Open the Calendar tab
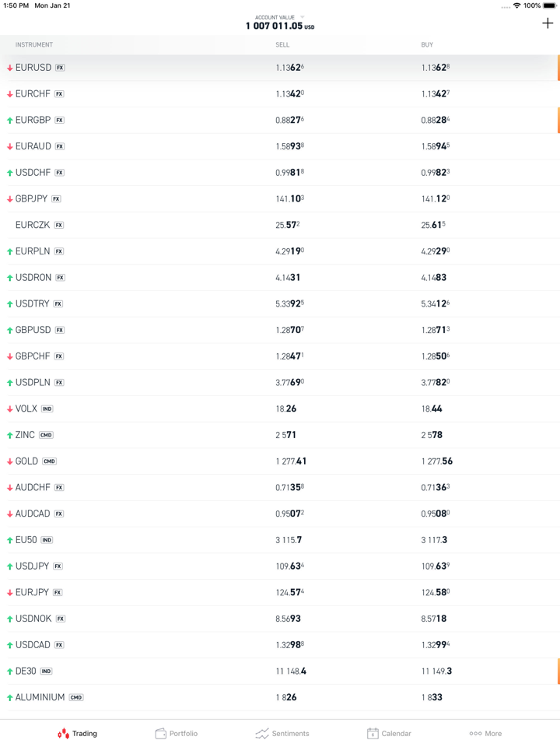Viewport: 560px width, 747px height. tap(389, 733)
